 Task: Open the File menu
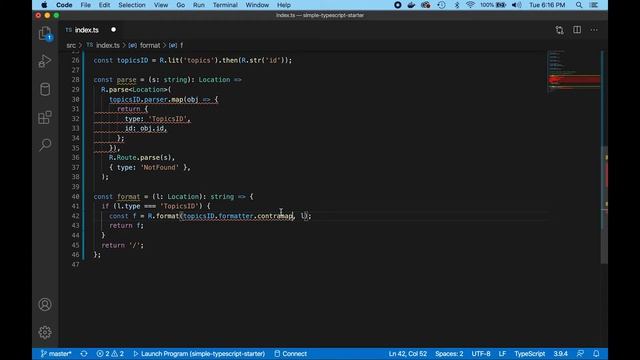86,5
